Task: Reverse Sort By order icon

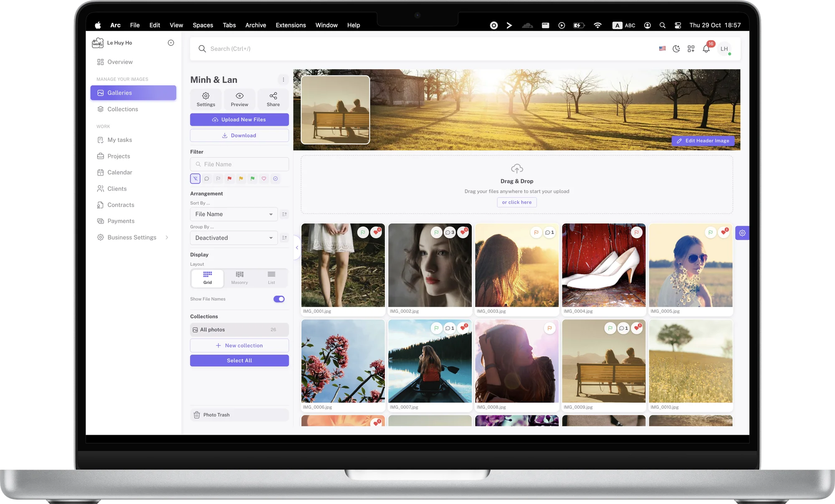Action: [284, 214]
